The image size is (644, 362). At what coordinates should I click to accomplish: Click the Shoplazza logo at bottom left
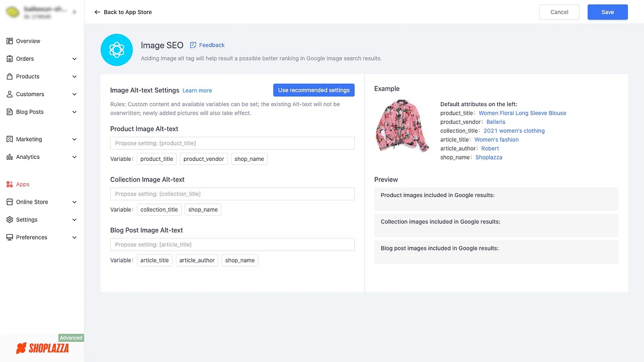click(x=42, y=348)
